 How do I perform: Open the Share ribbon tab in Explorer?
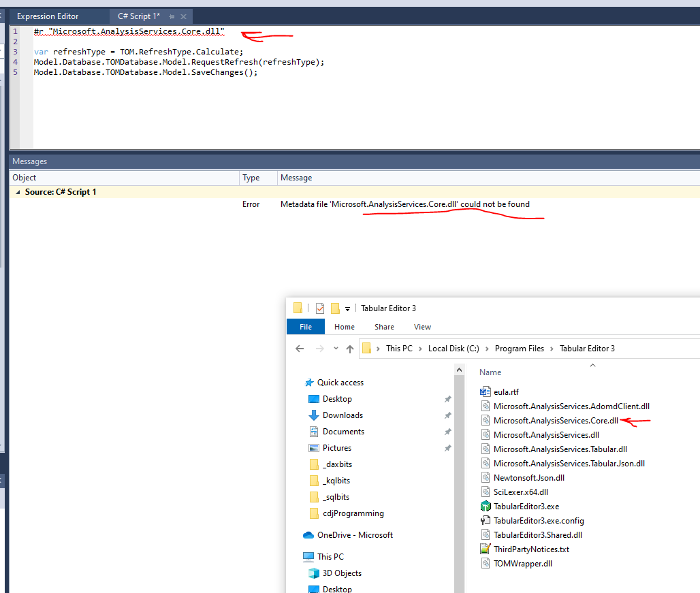pyautogui.click(x=384, y=327)
